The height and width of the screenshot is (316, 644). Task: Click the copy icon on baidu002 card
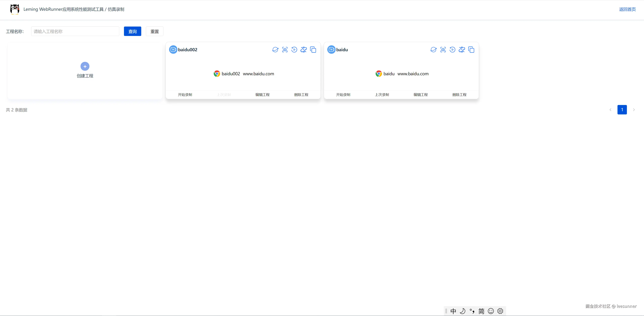point(313,50)
